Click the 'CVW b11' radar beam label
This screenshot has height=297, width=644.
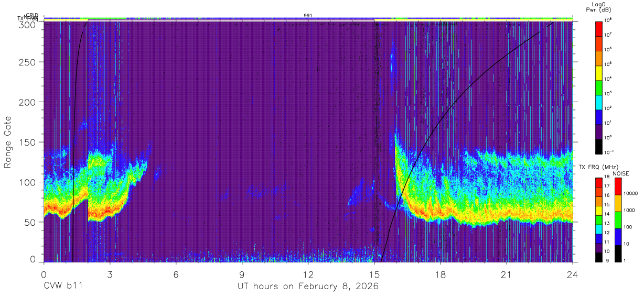pyautogui.click(x=63, y=286)
